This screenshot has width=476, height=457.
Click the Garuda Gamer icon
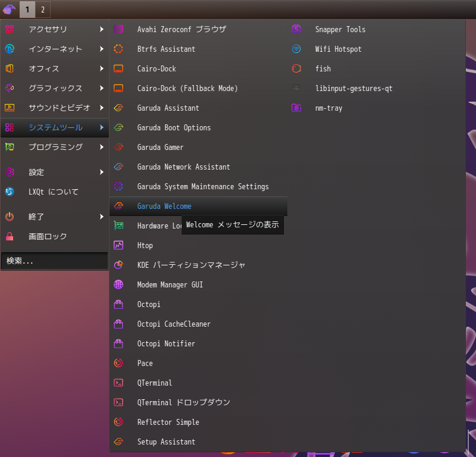tap(118, 147)
